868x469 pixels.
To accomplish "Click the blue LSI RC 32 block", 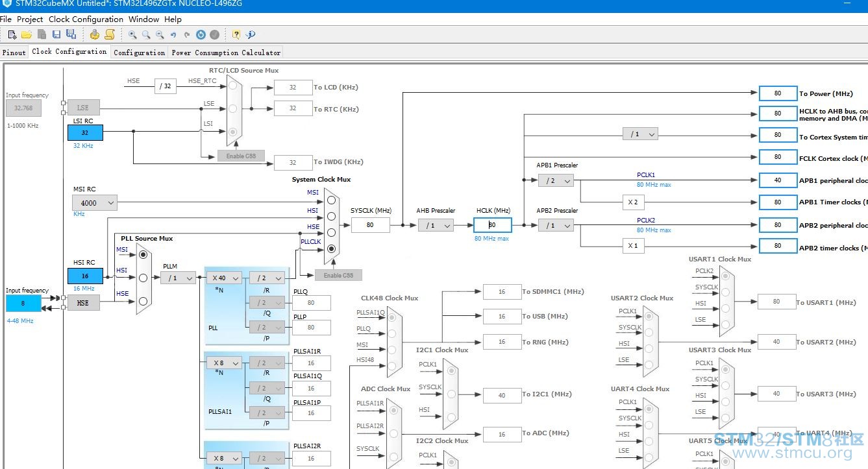I will [85, 133].
